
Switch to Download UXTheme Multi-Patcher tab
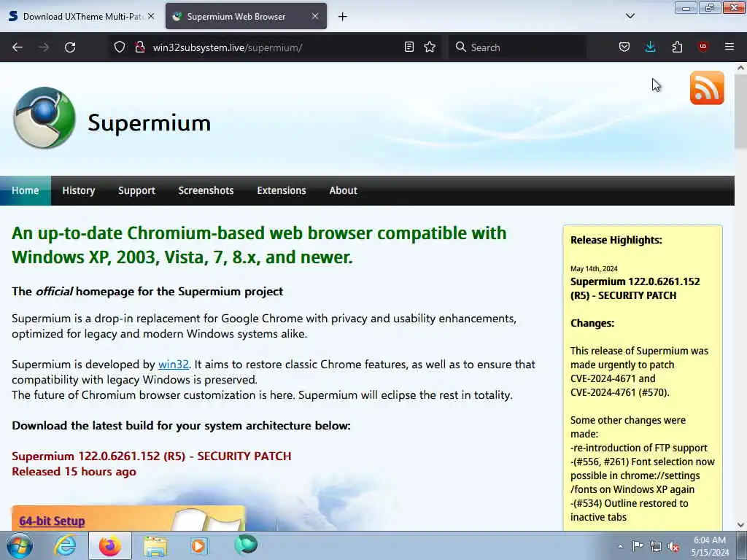82,16
